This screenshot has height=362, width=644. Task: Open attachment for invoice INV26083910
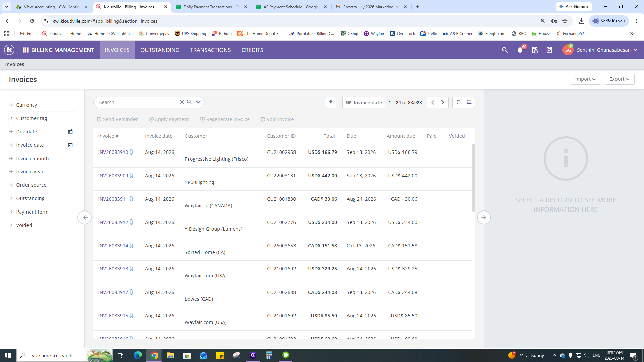(132, 152)
